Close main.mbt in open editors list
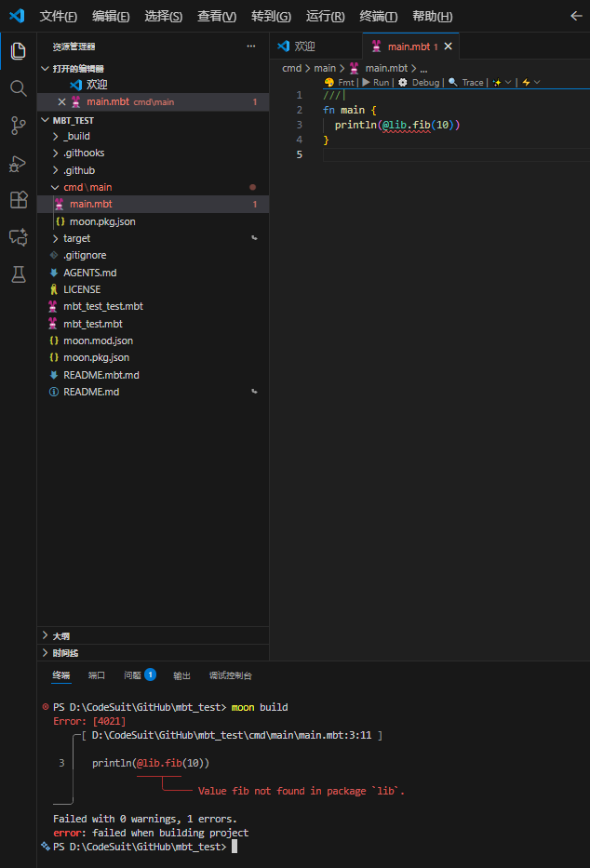This screenshot has height=868, width=590. point(61,102)
